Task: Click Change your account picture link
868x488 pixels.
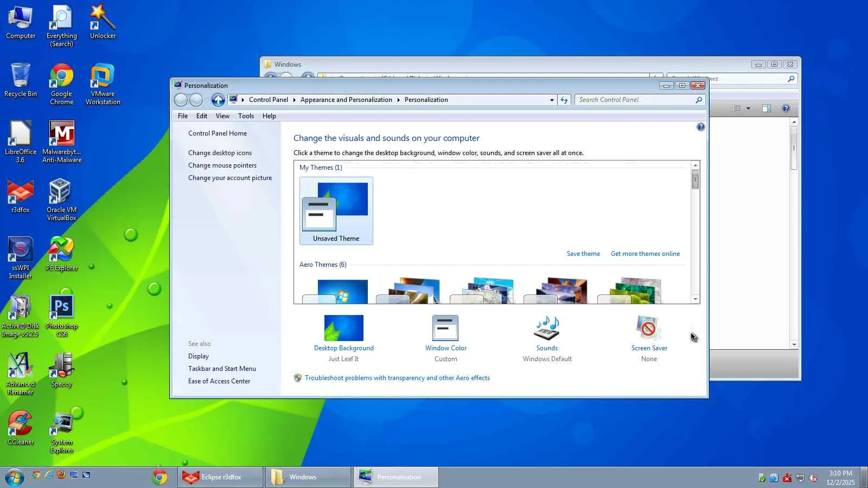Action: pos(230,178)
